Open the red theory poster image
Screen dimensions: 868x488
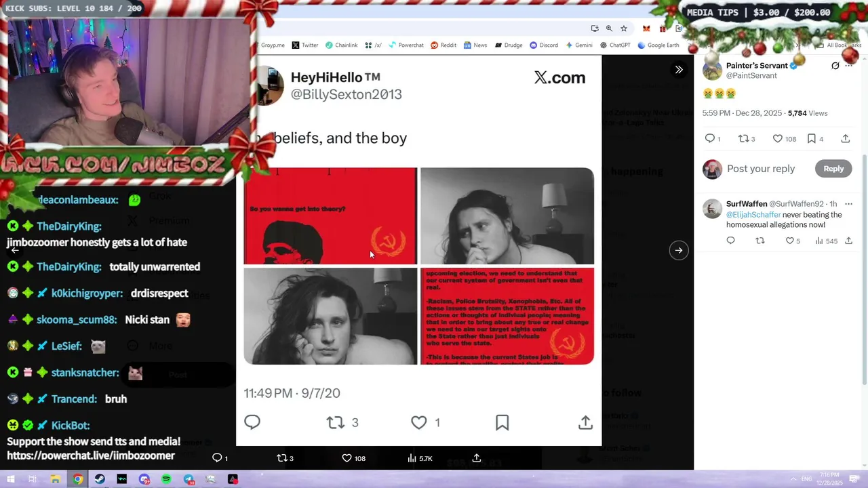[x=330, y=216]
